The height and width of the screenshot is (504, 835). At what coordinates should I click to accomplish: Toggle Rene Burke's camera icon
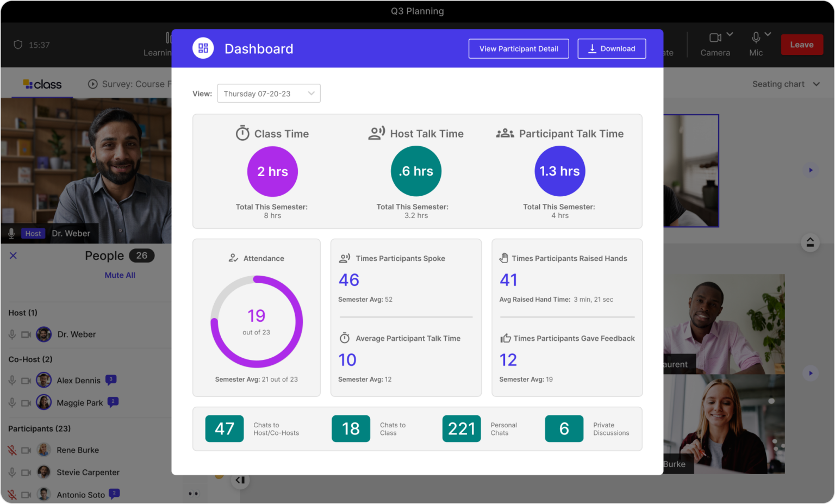click(x=26, y=450)
